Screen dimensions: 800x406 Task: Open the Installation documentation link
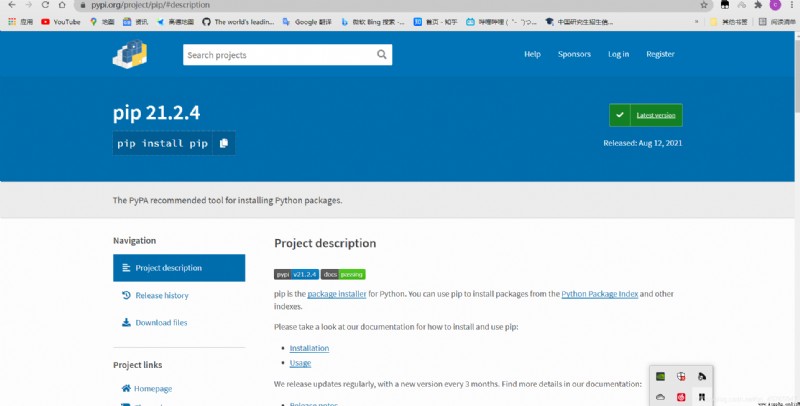coord(309,348)
